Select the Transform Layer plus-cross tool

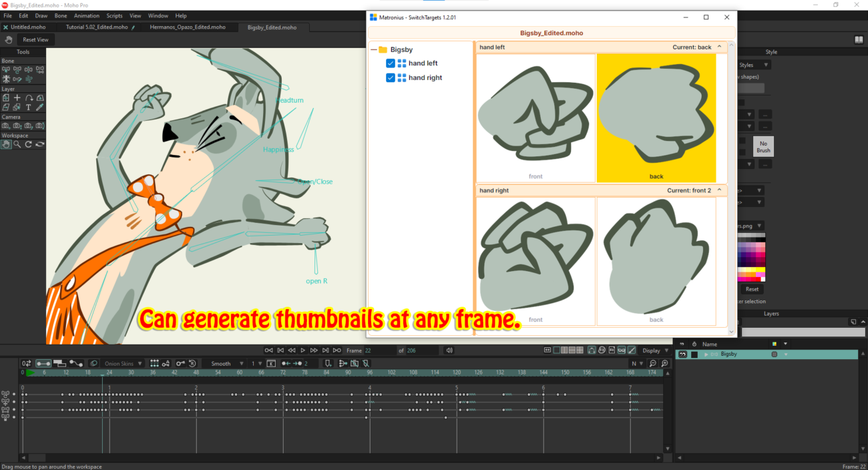coord(17,97)
